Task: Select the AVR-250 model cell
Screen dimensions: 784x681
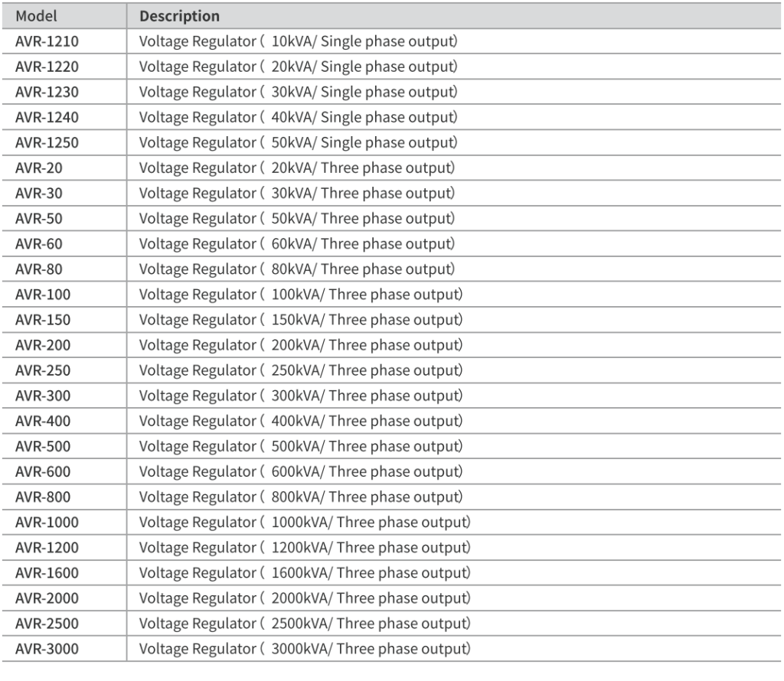Action: pyautogui.click(x=43, y=370)
